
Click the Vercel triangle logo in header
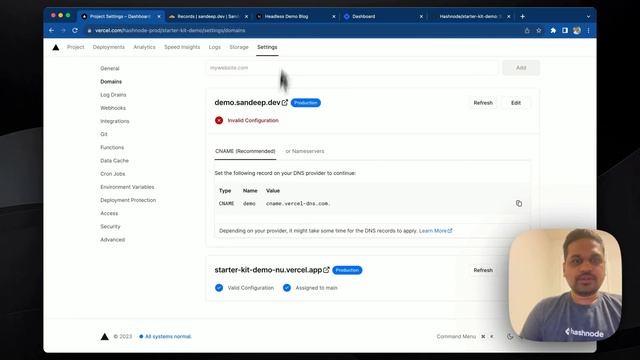56,47
